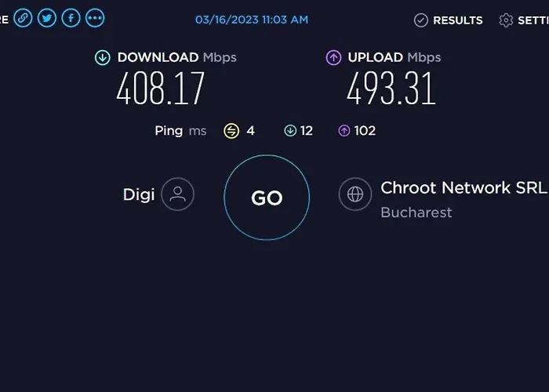This screenshot has width=549, height=392.
Task: Click the Digi provider name
Action: click(x=139, y=194)
